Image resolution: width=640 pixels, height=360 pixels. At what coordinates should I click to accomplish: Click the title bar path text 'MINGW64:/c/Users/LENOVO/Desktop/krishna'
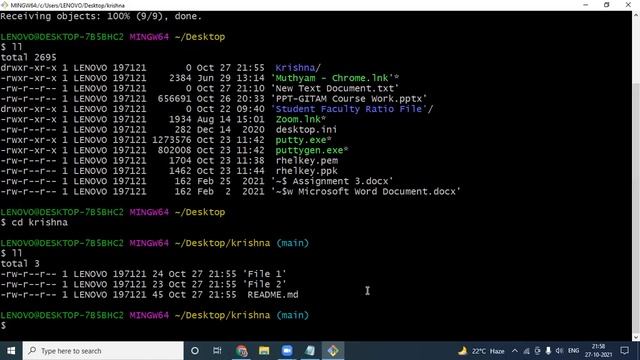(x=67, y=5)
